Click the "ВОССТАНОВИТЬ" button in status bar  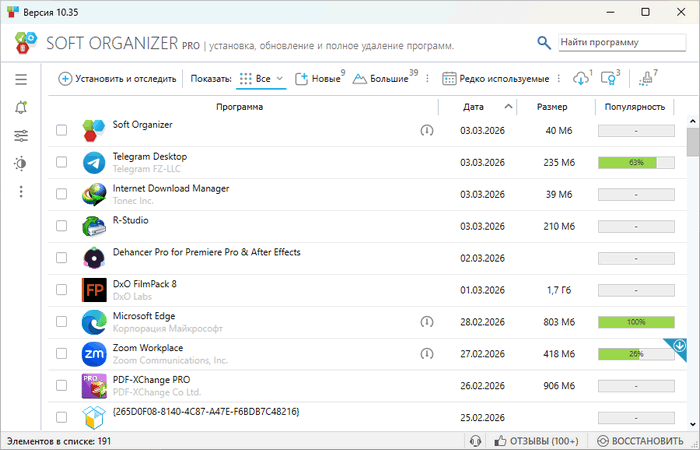640,441
